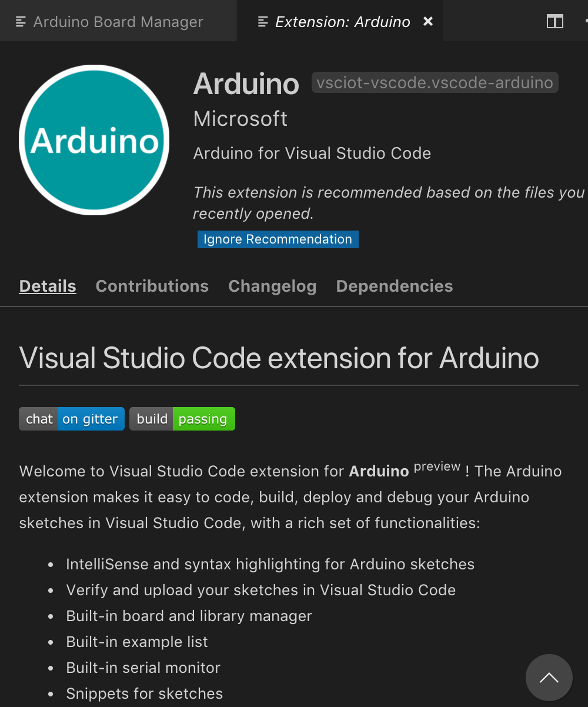
Task: Click 'Built-in board and library manager' bullet
Action: 189,616
